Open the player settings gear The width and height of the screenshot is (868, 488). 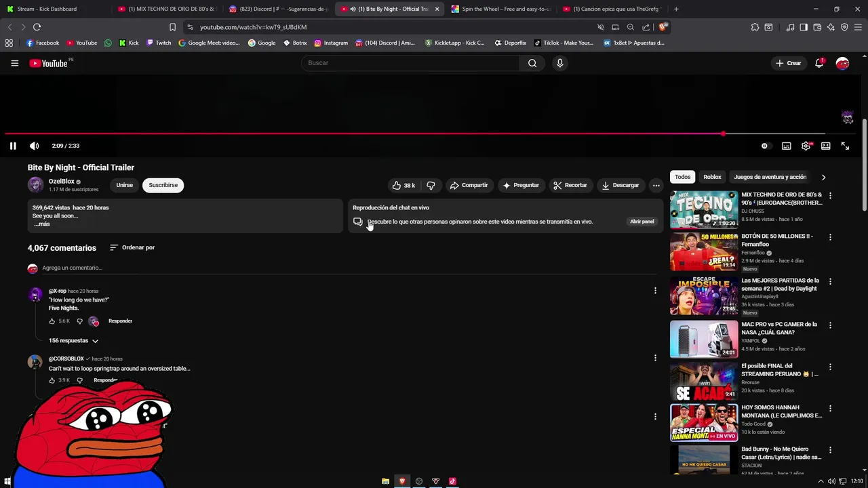pos(806,146)
